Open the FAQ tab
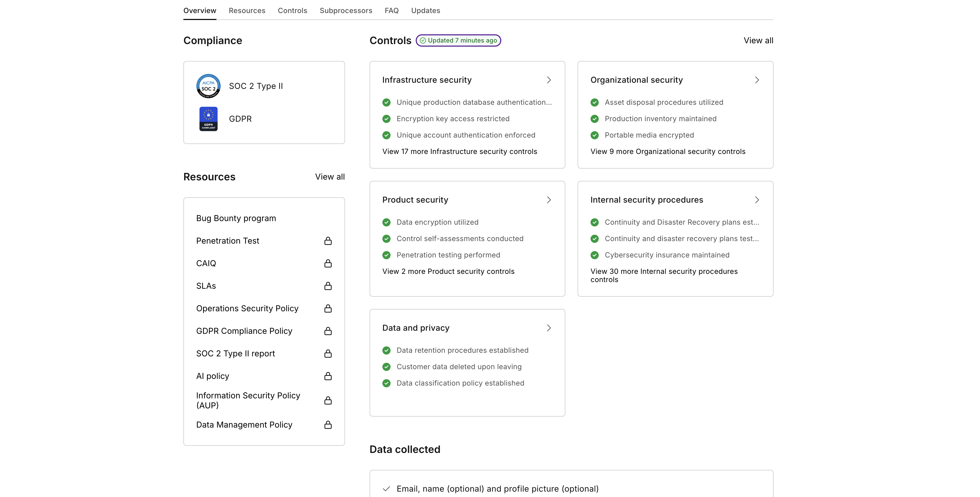Screen dimensions: 980x497 (391, 10)
